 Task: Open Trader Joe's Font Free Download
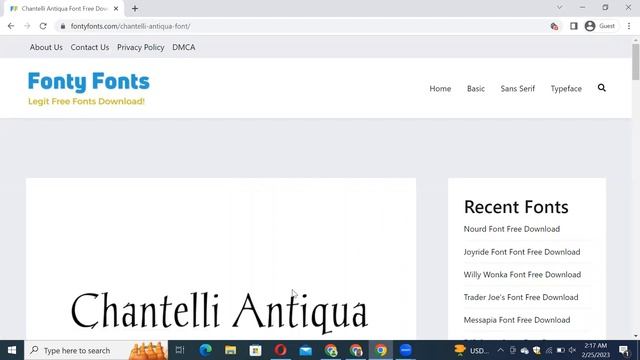click(x=521, y=297)
